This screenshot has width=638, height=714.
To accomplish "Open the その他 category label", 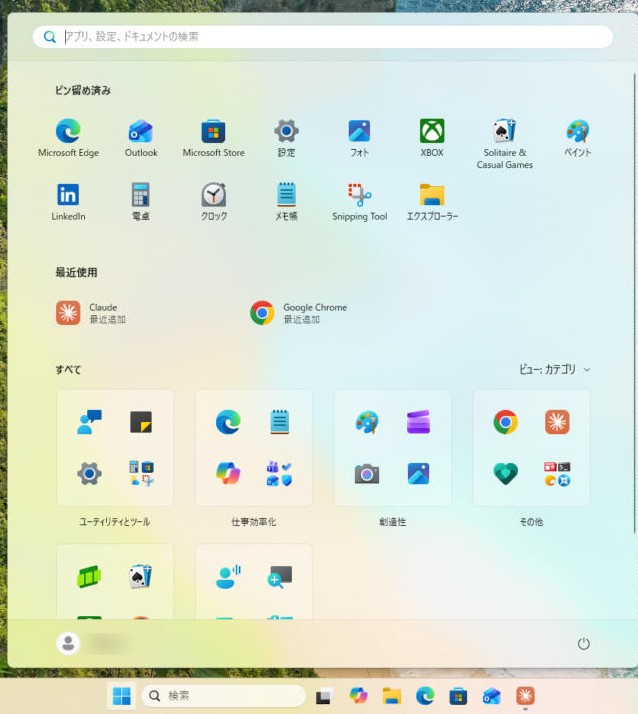I will click(x=531, y=522).
